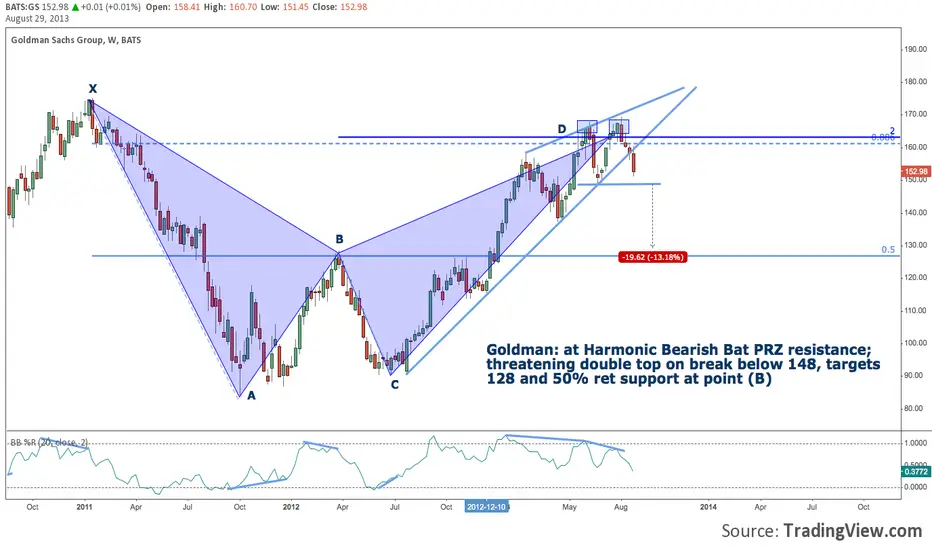Image resolution: width=932 pixels, height=550 pixels.
Task: Click the 1.0000 indicator axis label
Action: point(915,443)
